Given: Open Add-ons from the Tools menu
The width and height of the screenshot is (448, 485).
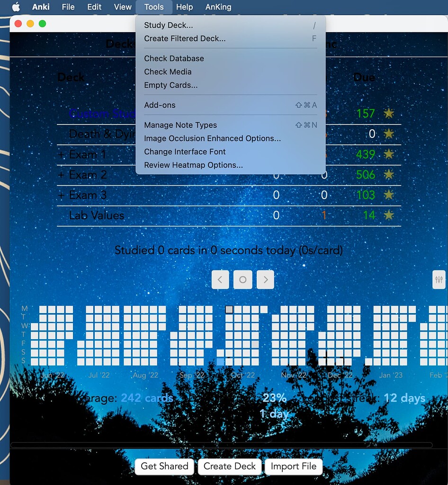Looking at the screenshot, I should pyautogui.click(x=156, y=105).
